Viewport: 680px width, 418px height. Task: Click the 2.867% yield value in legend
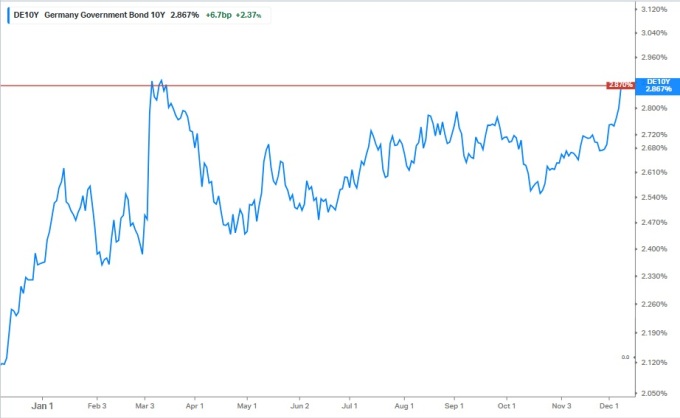coord(185,16)
